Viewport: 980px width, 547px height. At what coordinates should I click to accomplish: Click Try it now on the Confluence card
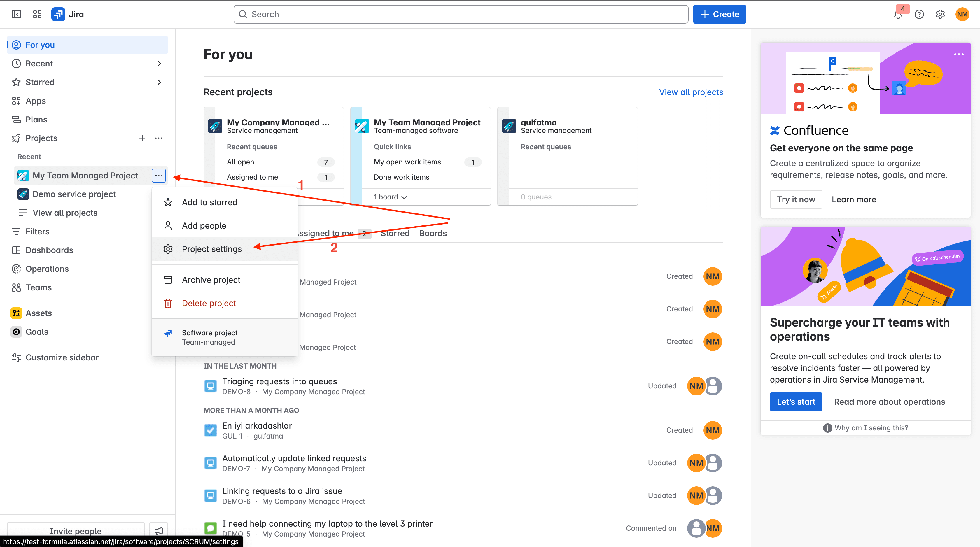(796, 199)
